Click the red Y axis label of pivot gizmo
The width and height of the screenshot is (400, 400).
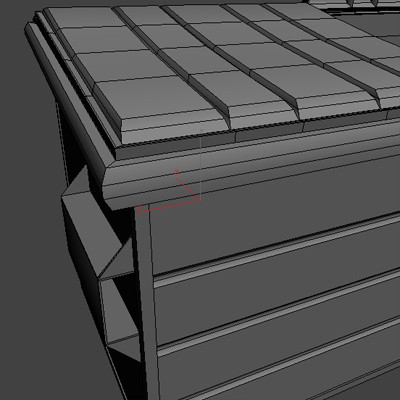(x=139, y=208)
